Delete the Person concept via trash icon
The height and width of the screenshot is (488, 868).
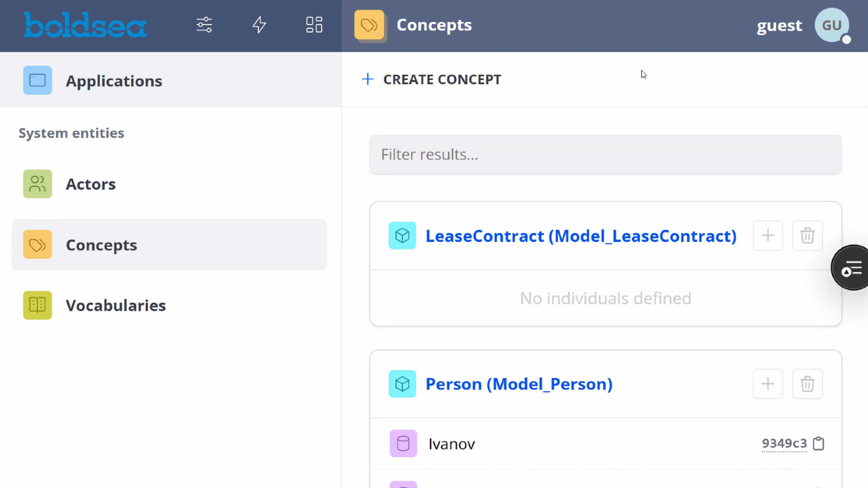pyautogui.click(x=807, y=384)
